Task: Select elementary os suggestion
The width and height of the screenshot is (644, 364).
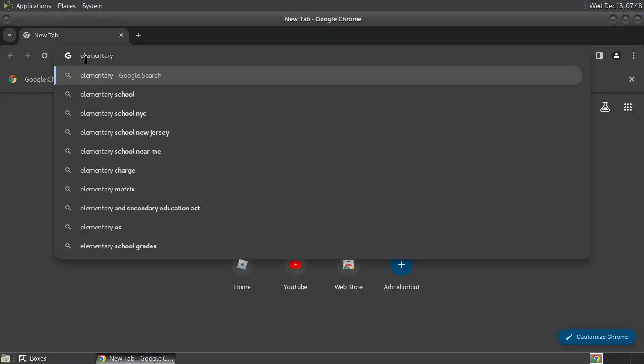Action: click(318, 227)
